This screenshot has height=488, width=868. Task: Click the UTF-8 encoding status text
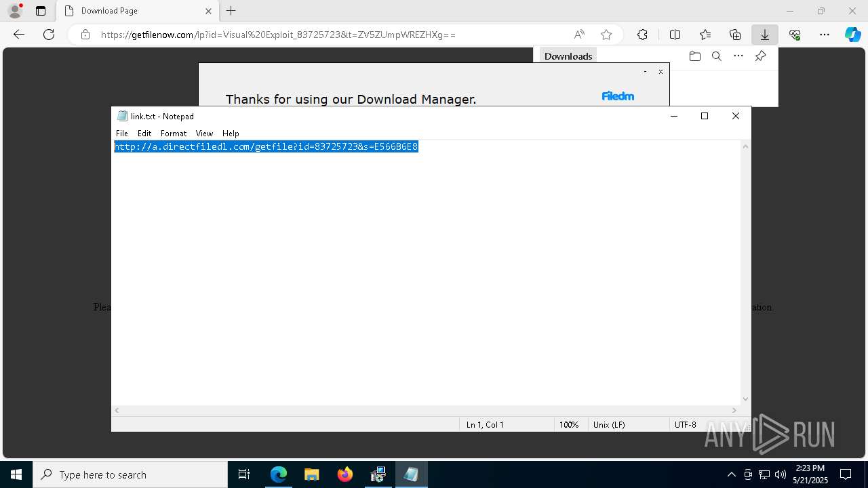[x=686, y=425]
